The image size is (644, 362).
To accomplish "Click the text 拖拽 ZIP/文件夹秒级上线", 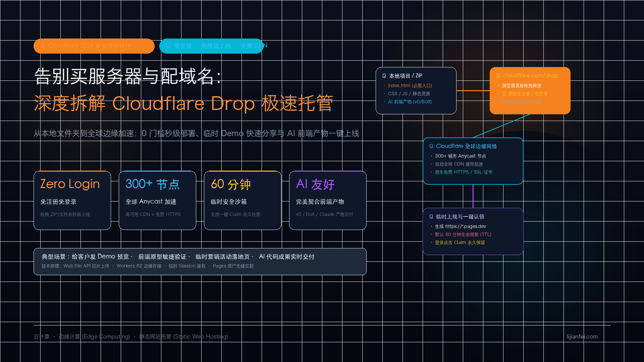I will pos(65,215).
